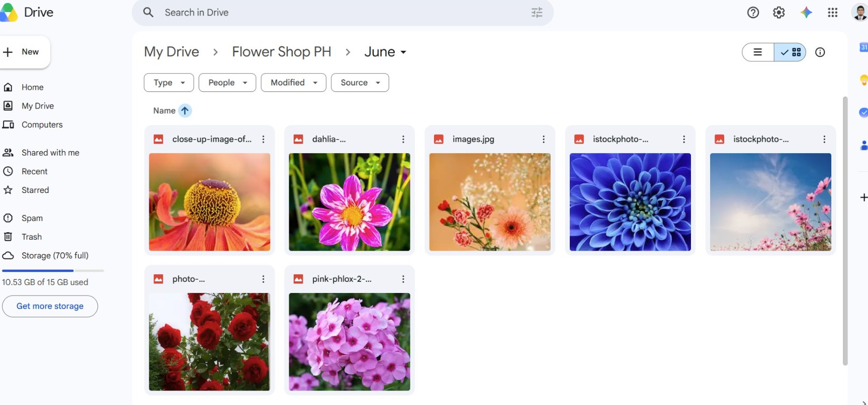868x405 pixels.
Task: Navigate to My Drive breadcrumb
Action: click(171, 52)
